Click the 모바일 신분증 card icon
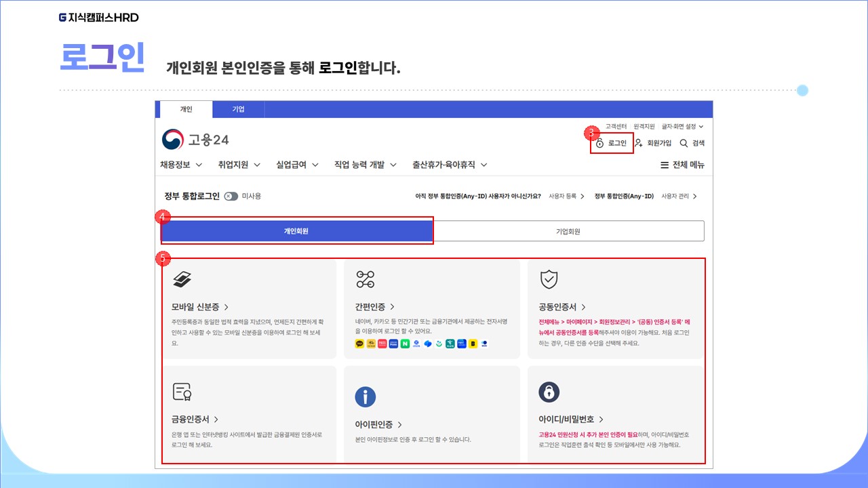 click(x=182, y=279)
